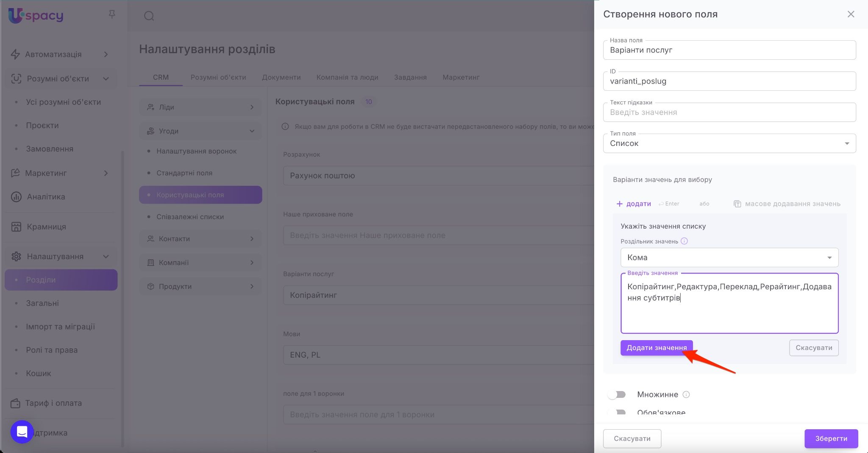Click the info icon beside Множинне

686,394
